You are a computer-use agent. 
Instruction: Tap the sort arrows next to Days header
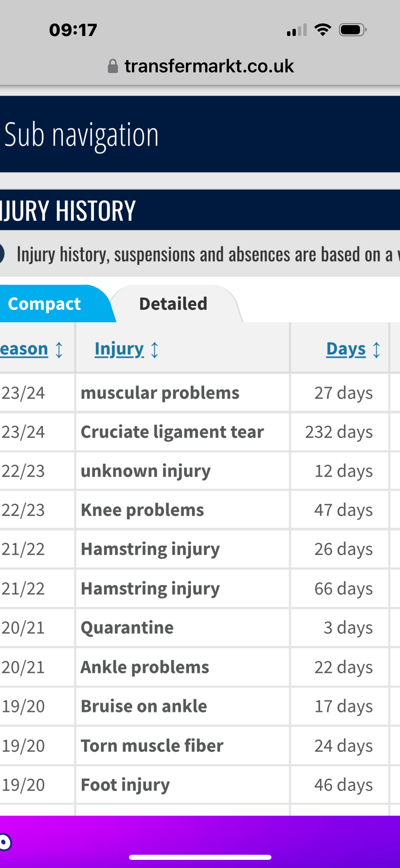pos(376,350)
